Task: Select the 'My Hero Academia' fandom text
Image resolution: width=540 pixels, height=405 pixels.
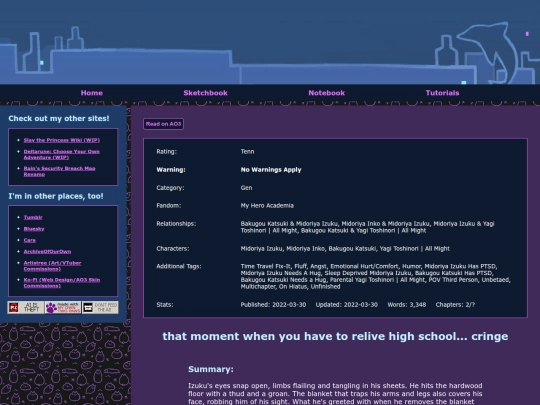Action: pos(267,206)
